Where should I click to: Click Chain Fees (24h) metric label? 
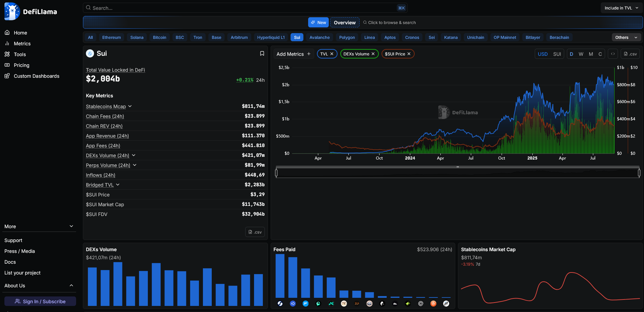click(105, 116)
